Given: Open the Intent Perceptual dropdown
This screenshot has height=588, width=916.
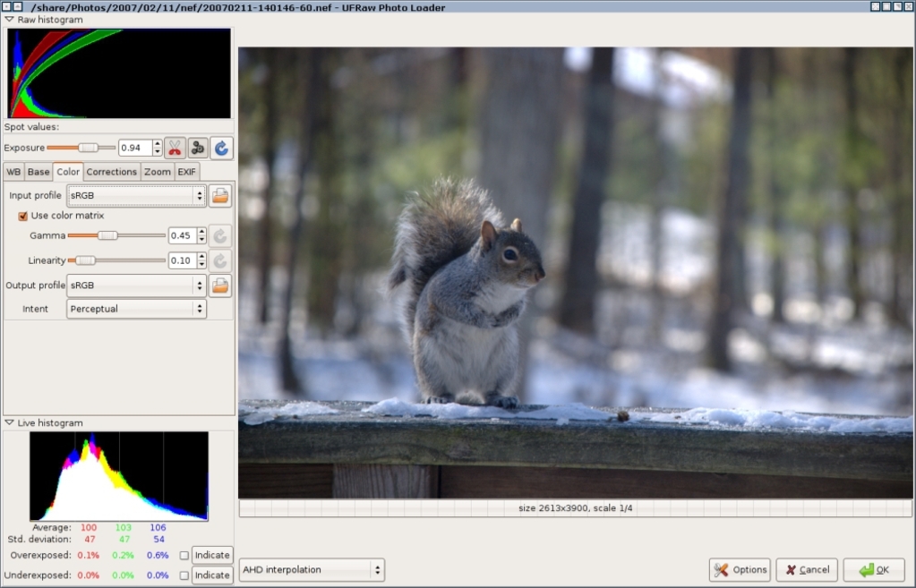Looking at the screenshot, I should pos(136,309).
